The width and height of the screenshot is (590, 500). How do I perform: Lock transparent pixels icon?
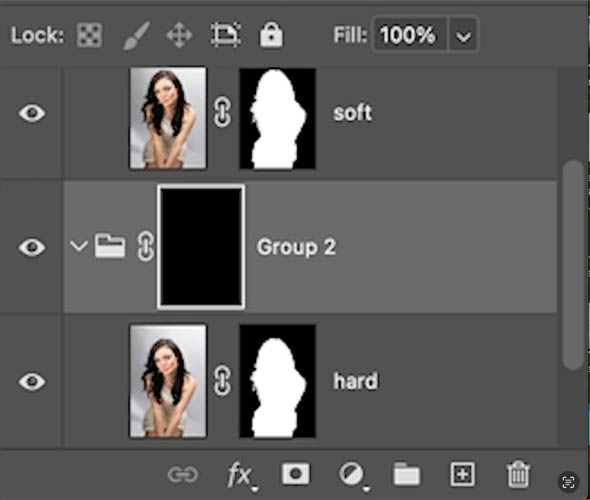click(x=89, y=35)
